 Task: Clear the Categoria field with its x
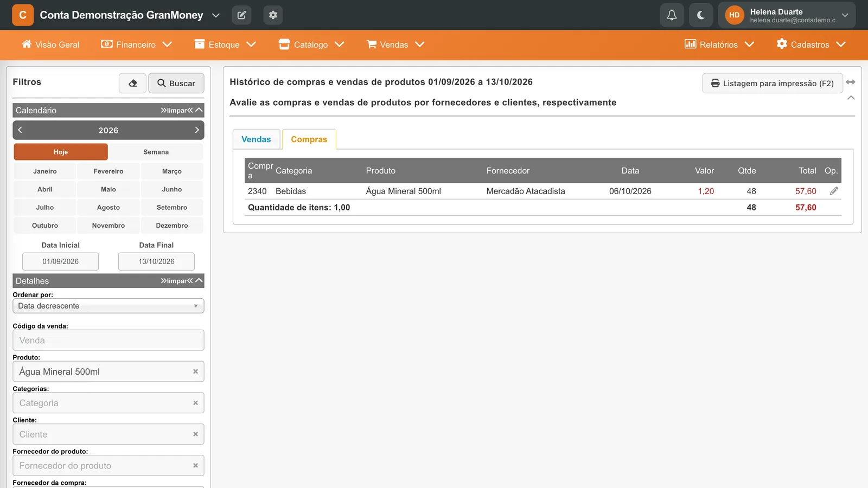pos(195,403)
